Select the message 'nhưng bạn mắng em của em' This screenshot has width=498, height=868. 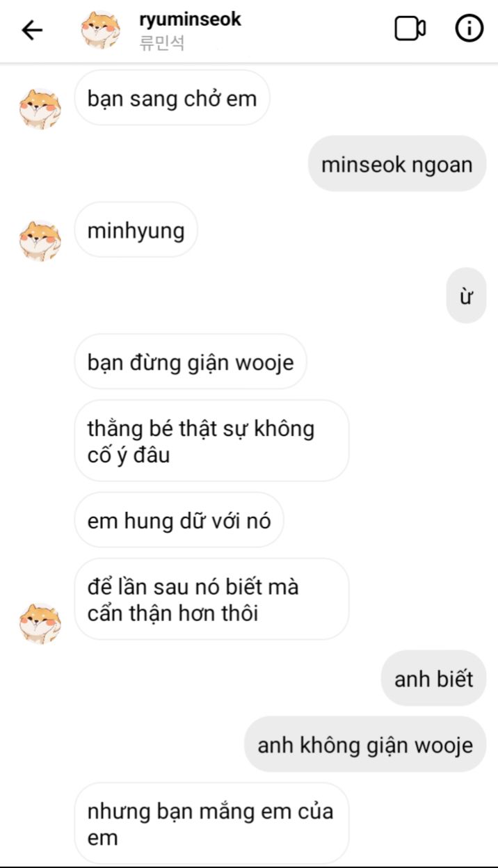click(x=211, y=823)
